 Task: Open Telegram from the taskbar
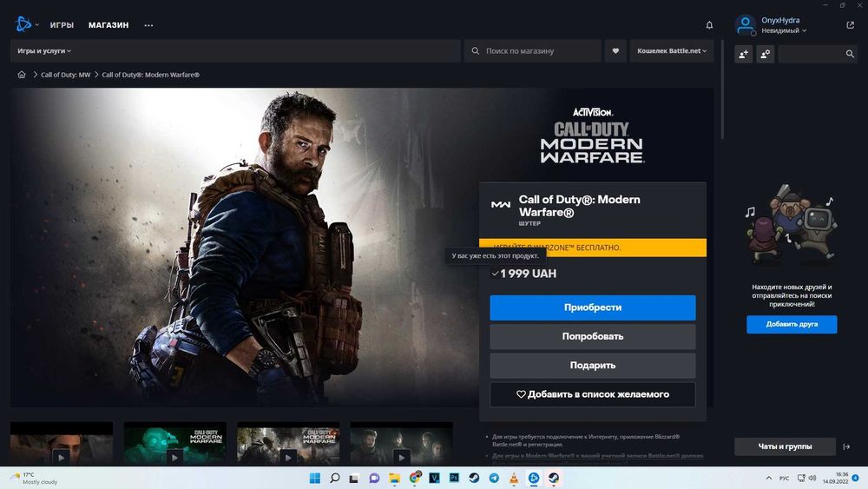pyautogui.click(x=494, y=478)
